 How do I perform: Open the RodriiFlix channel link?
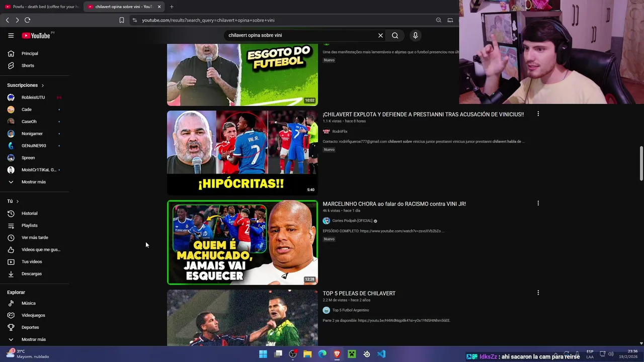point(340,132)
